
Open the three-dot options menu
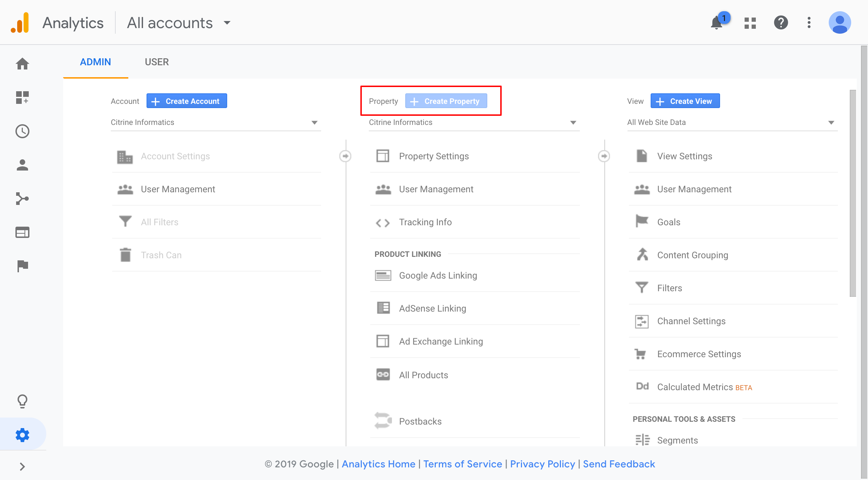809,23
